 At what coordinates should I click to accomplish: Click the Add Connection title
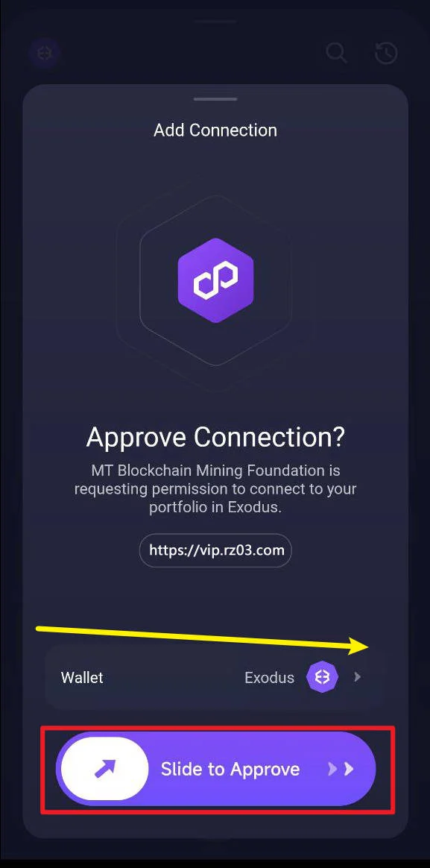point(215,130)
